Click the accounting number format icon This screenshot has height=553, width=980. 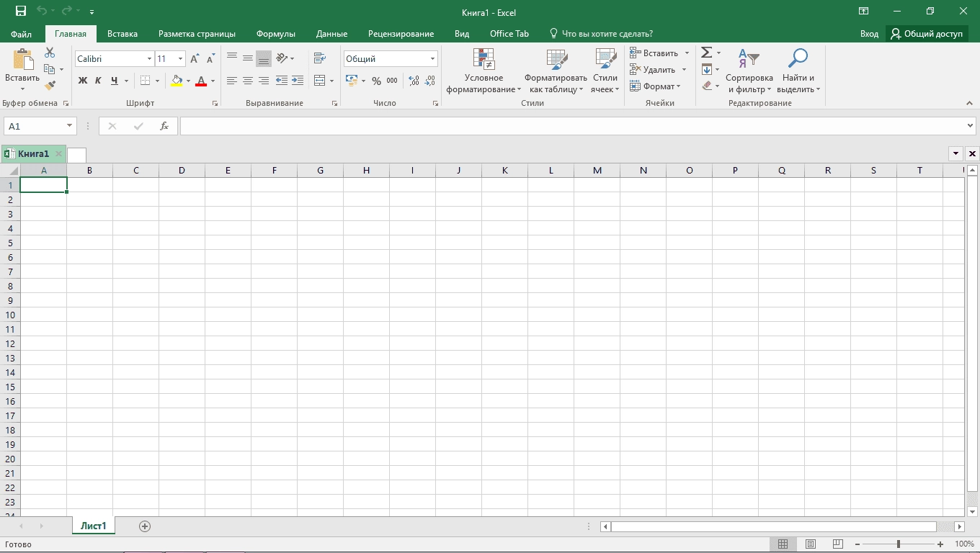click(x=352, y=81)
